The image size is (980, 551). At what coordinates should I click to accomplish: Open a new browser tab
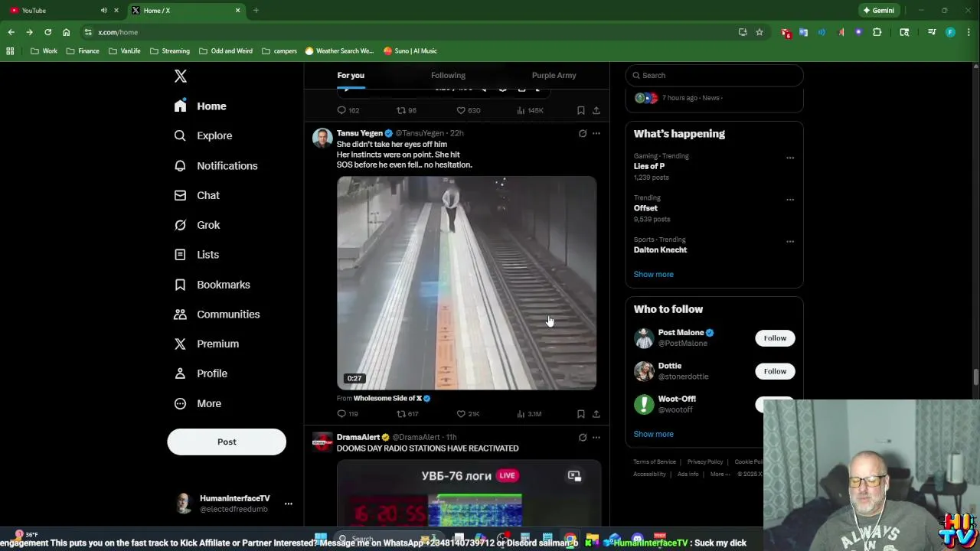(256, 11)
